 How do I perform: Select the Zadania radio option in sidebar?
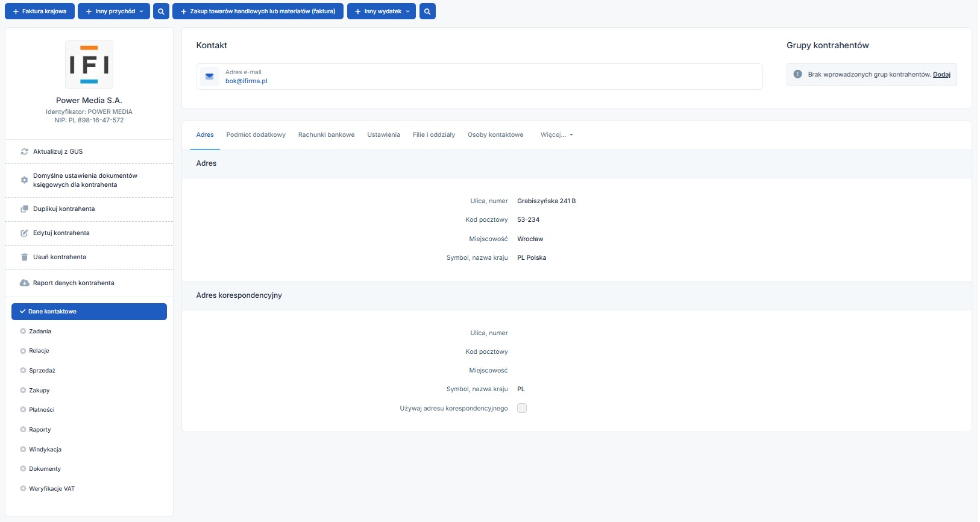[x=24, y=332]
